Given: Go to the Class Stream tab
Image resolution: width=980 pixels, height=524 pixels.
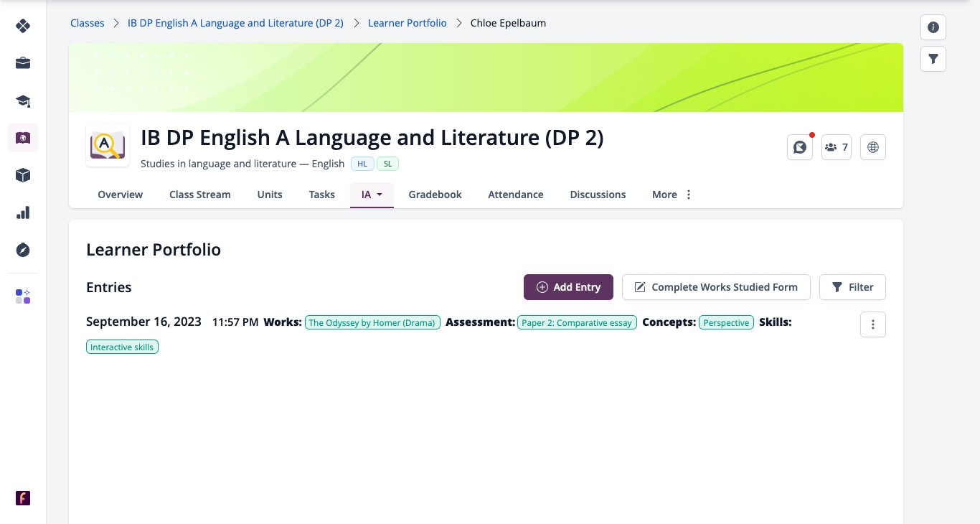Looking at the screenshot, I should pyautogui.click(x=200, y=195).
